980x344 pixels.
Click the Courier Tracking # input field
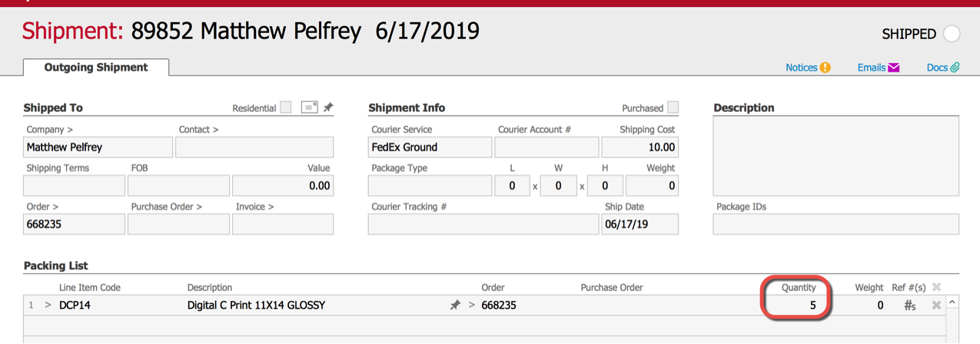click(483, 224)
